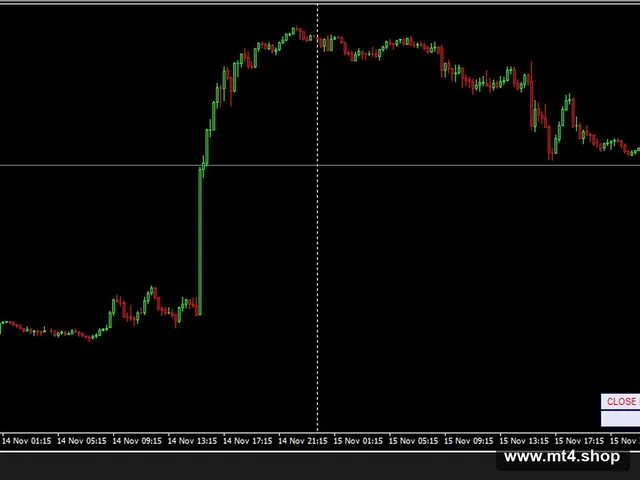Click the 15 Nov 01:15 time label

(358, 441)
